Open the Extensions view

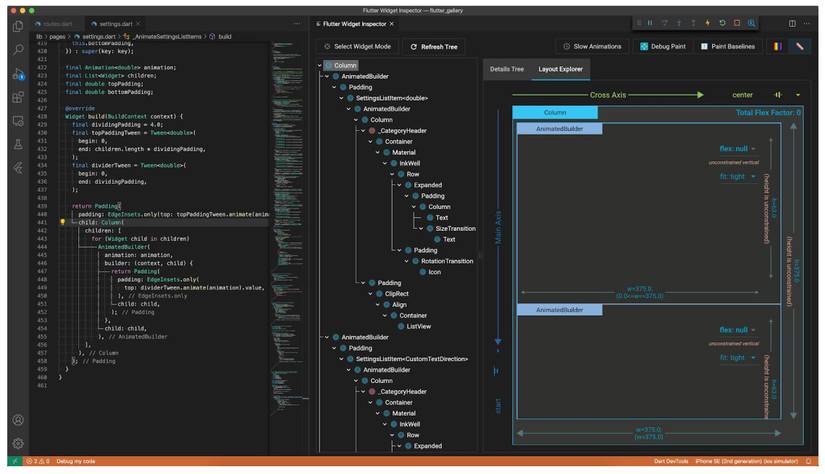18,97
